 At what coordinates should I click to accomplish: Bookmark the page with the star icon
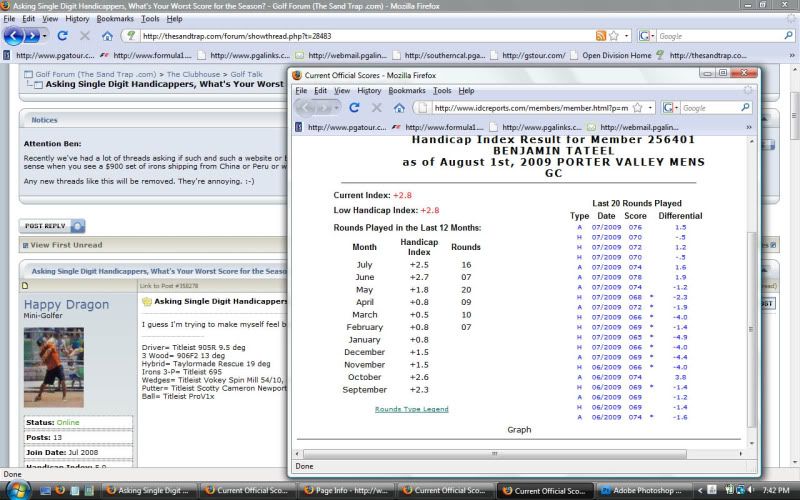tap(613, 36)
